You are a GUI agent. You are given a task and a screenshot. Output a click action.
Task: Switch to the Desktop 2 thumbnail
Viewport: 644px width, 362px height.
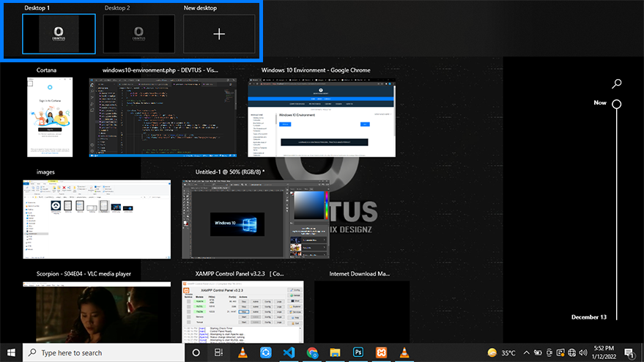[x=138, y=34]
